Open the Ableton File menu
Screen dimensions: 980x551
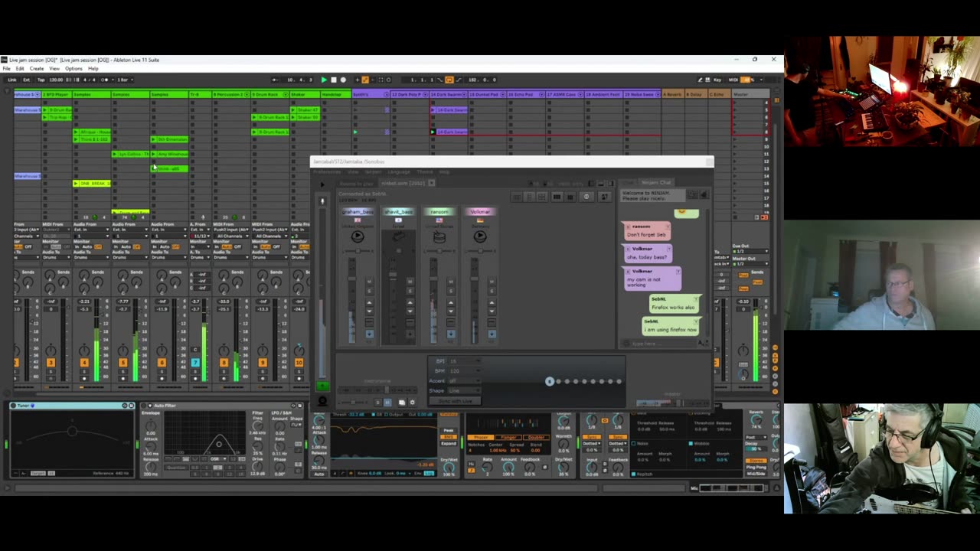point(7,69)
